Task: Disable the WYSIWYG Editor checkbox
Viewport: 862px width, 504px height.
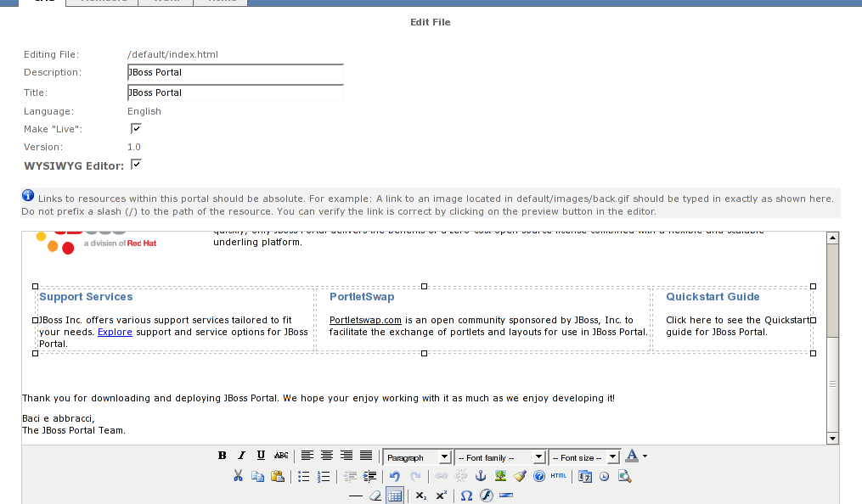Action: coord(136,164)
